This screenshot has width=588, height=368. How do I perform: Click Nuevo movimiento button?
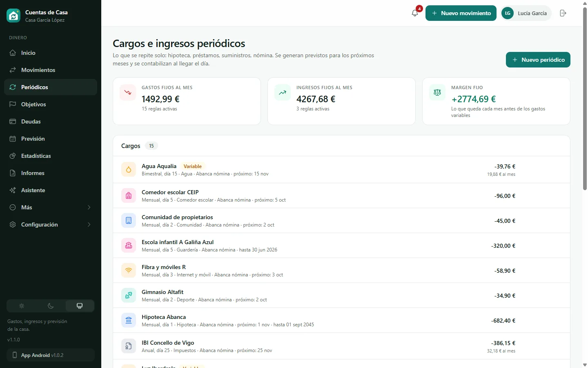point(461,13)
